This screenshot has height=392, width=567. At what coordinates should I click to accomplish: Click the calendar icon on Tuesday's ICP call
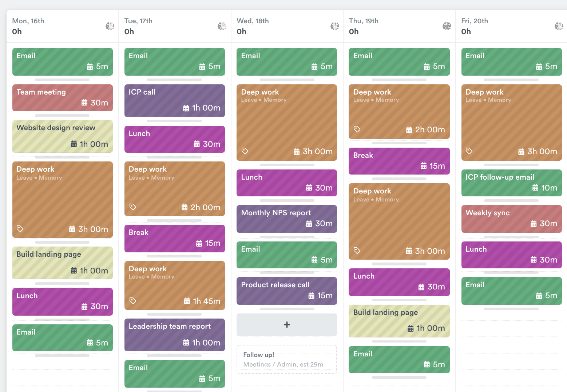(186, 108)
